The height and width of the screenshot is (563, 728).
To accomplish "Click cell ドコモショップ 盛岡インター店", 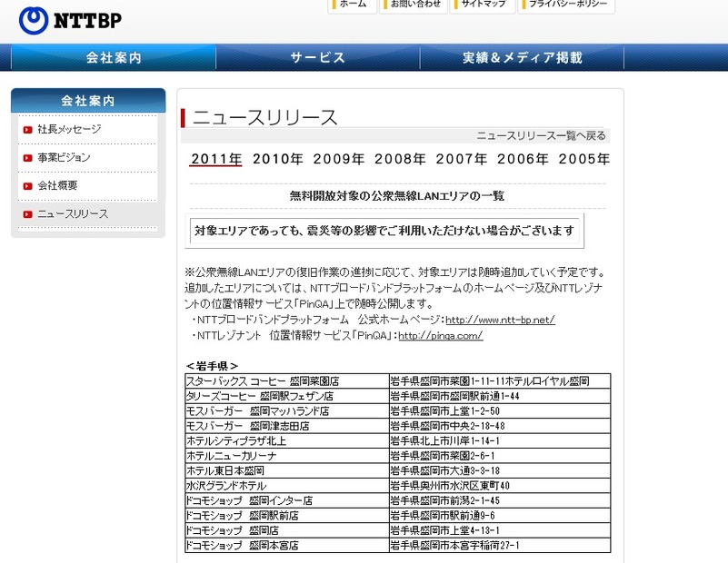I will point(287,500).
